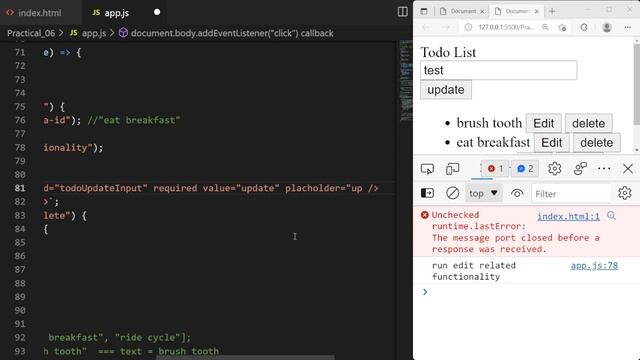Open browser profile avatar

pyautogui.click(x=607, y=27)
